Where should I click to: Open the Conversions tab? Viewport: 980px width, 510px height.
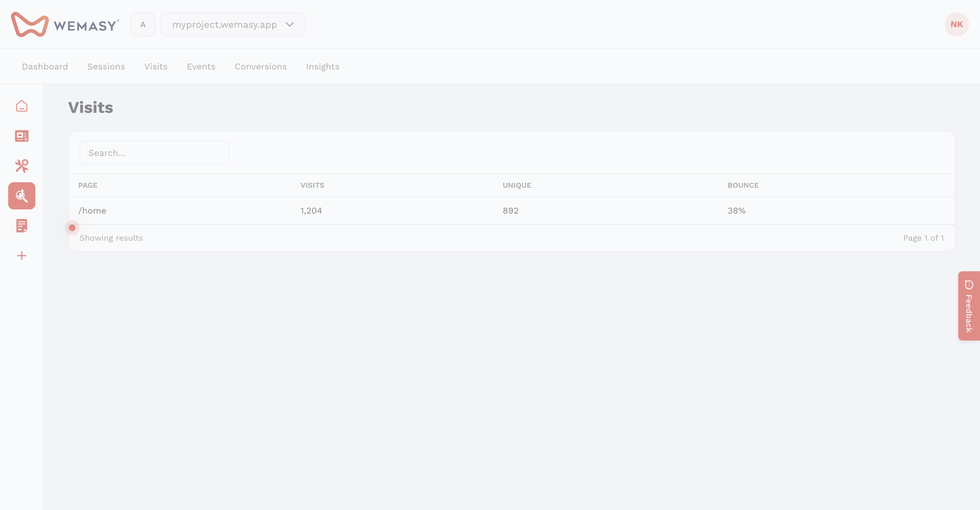pos(261,67)
